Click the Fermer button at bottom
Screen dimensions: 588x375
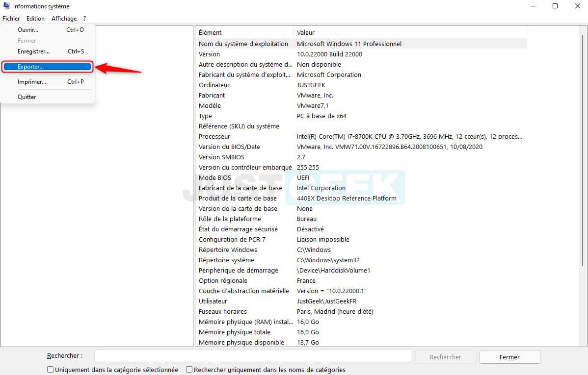pyautogui.click(x=509, y=357)
